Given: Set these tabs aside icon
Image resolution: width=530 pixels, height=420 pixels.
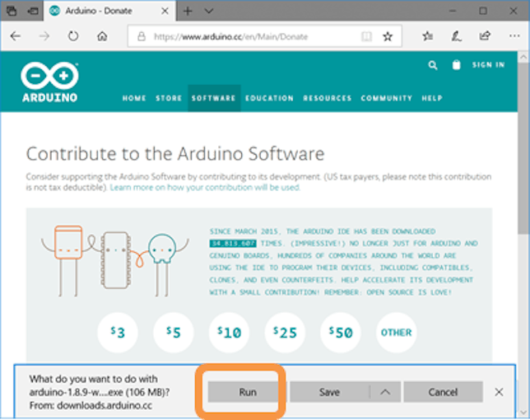Looking at the screenshot, I should click(33, 11).
